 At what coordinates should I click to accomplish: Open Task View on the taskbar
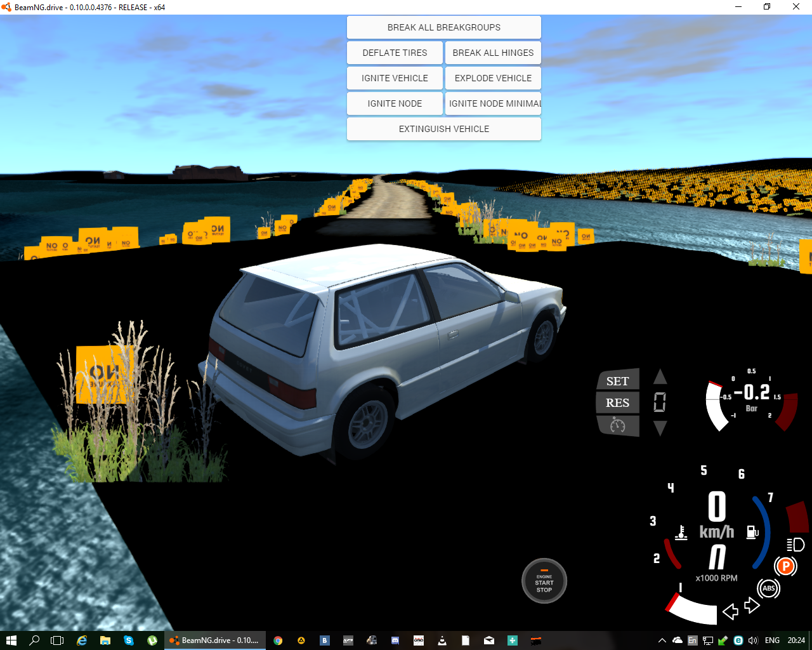point(57,640)
